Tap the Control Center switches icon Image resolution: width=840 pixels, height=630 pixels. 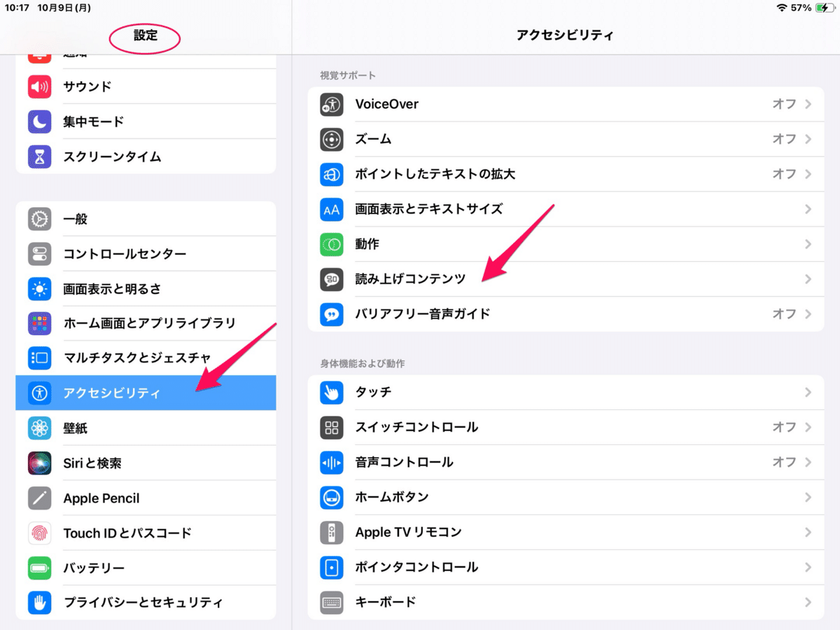click(40, 253)
